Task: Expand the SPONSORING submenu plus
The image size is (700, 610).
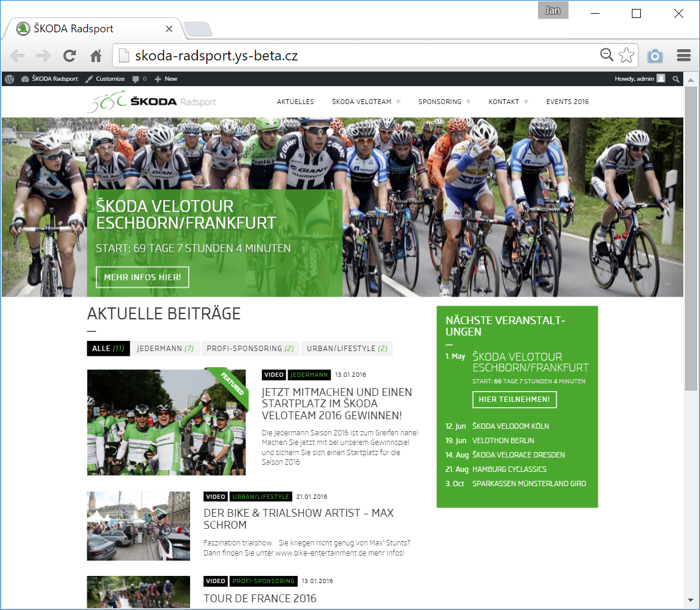Action: (468, 102)
